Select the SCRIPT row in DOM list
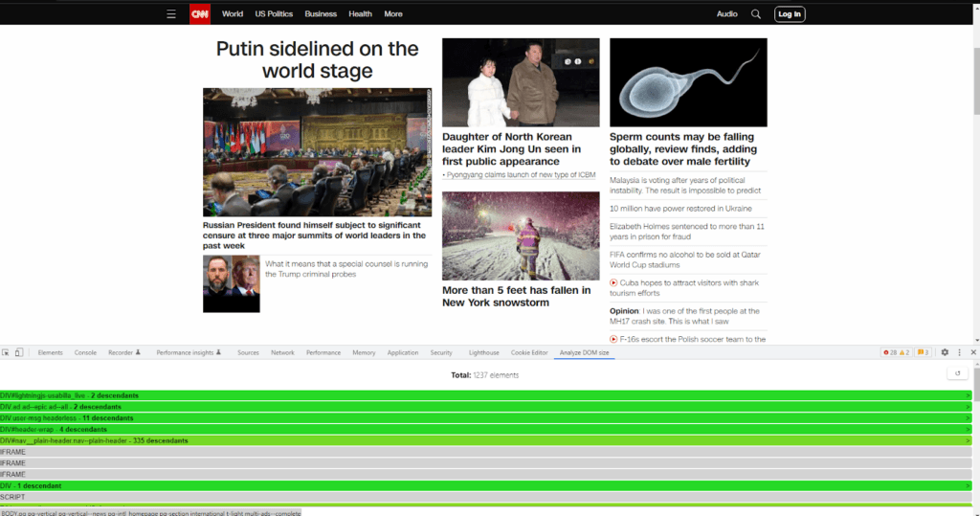 point(485,497)
